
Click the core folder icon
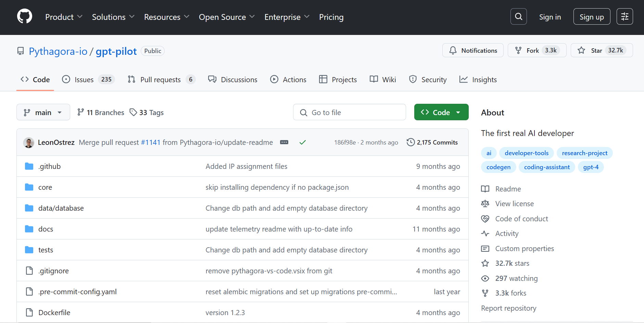[29, 187]
